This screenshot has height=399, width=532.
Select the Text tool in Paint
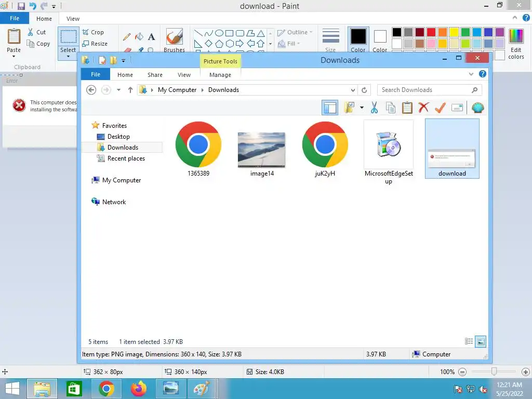pos(151,37)
